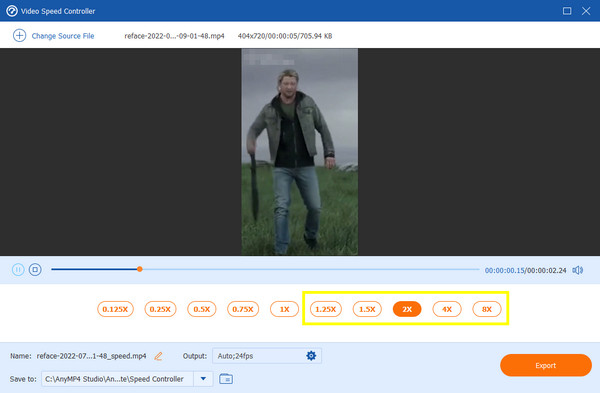Edit output name with pencil icon
This screenshot has width=600, height=393.
point(158,356)
